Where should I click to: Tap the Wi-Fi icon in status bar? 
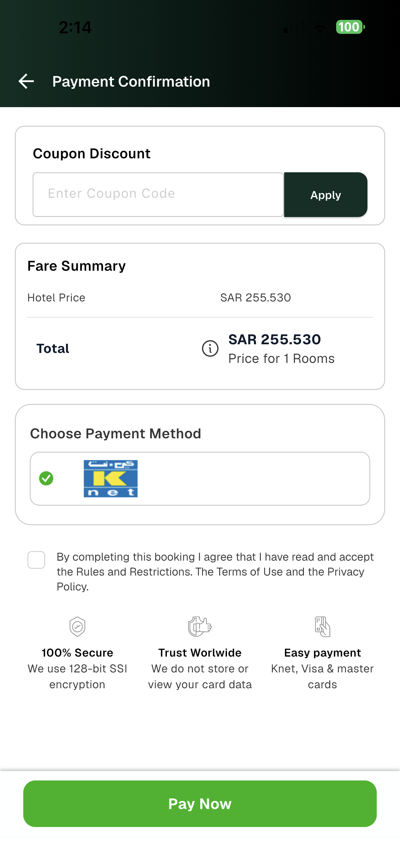coord(319,28)
